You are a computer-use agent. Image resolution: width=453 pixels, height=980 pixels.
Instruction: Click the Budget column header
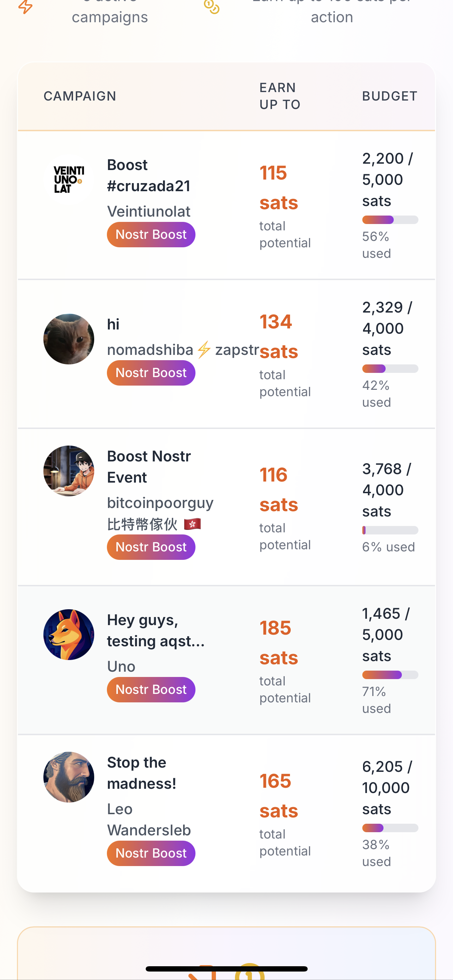pos(389,96)
